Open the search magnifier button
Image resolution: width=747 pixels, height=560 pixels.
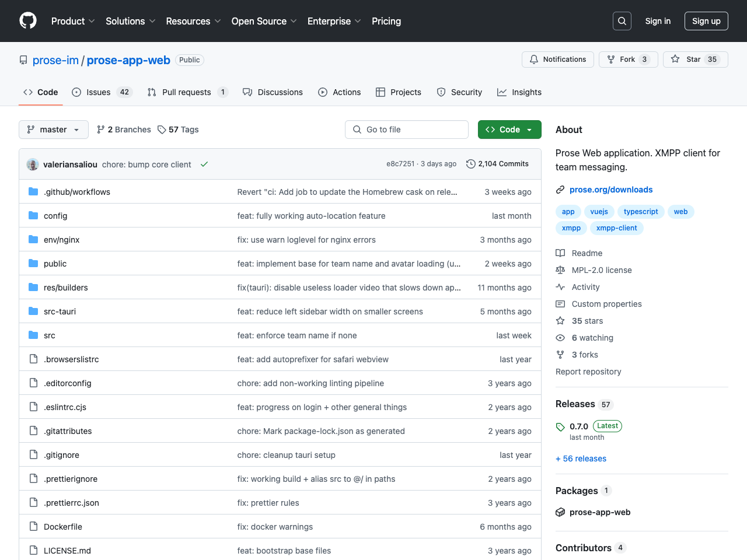pyautogui.click(x=622, y=21)
